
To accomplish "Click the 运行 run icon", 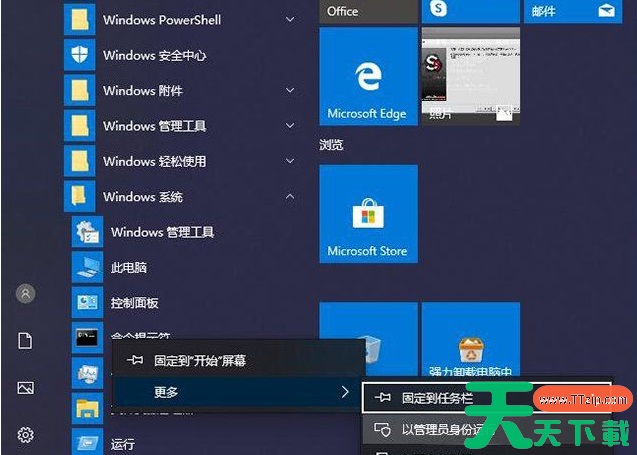I will (87, 442).
